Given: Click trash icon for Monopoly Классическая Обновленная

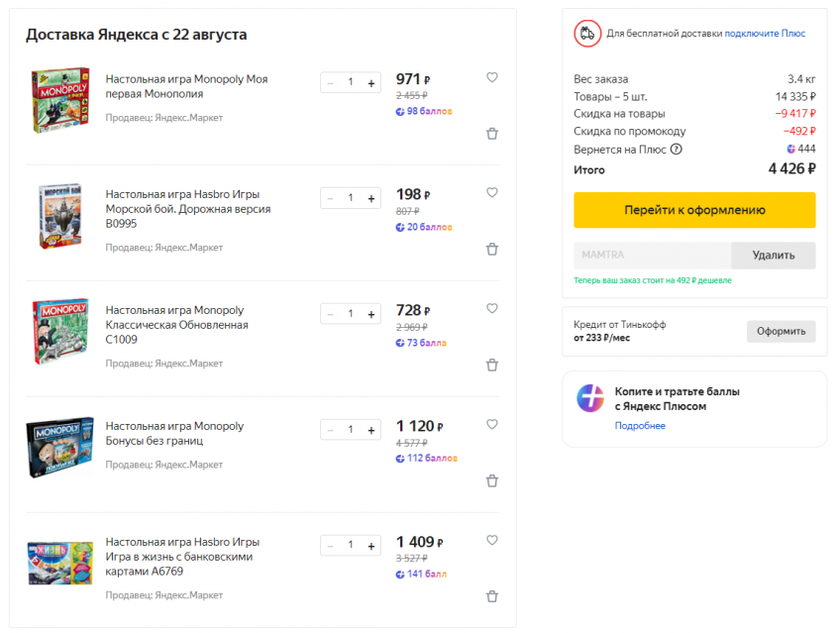Looking at the screenshot, I should point(491,366).
